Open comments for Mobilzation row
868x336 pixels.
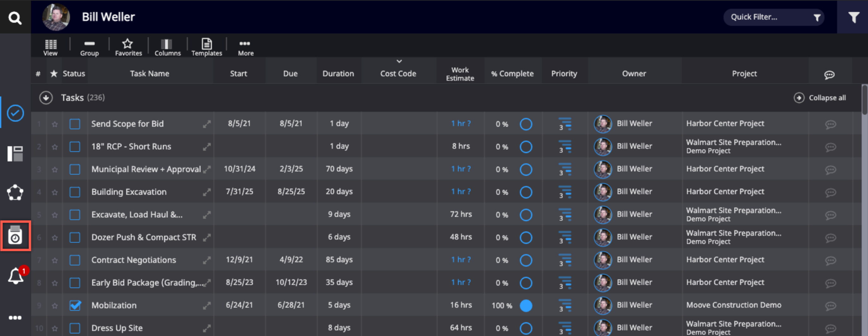click(830, 306)
